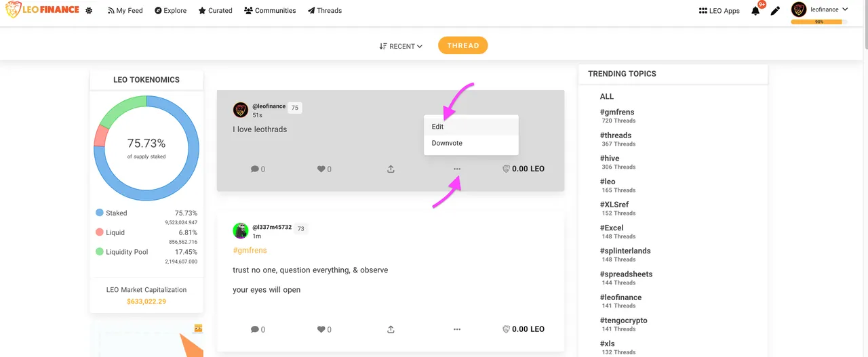Click the reputation badge 75

coord(294,107)
